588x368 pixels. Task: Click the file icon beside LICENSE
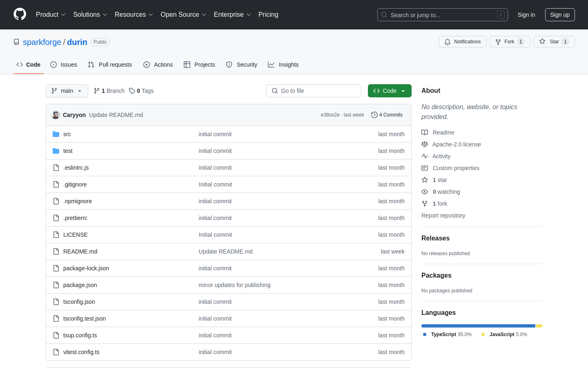(x=56, y=235)
